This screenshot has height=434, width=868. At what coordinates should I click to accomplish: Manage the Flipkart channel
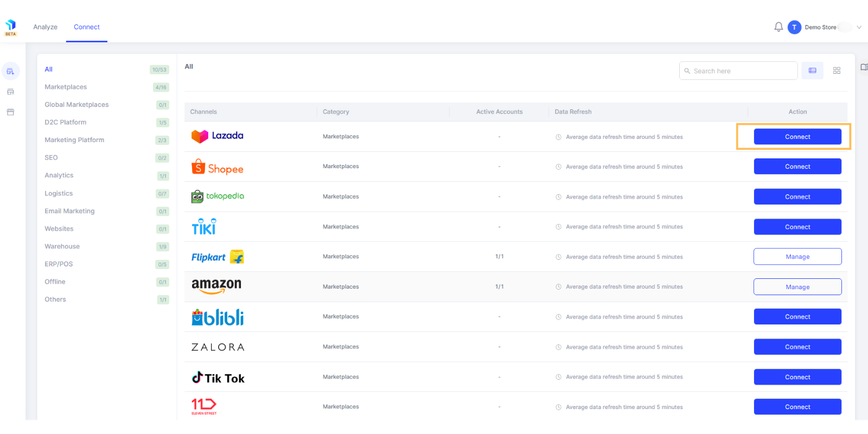click(797, 257)
